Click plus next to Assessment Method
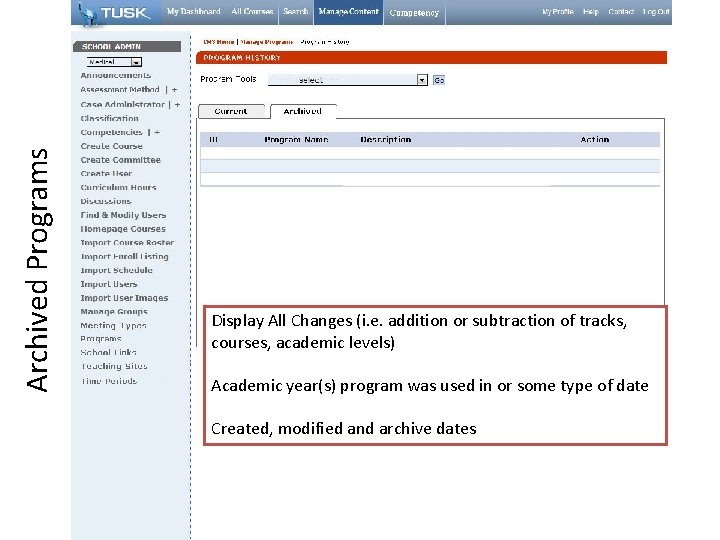Screen dimensions: 720x540 pos(174,90)
